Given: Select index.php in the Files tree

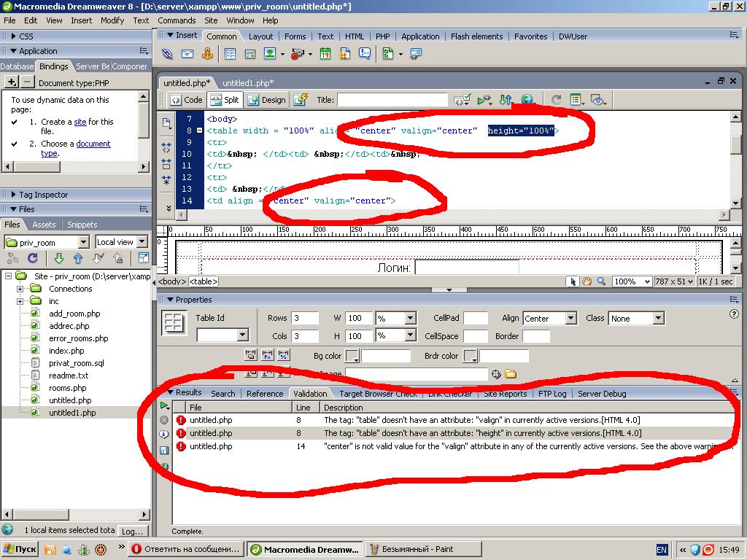Looking at the screenshot, I should pyautogui.click(x=66, y=351).
